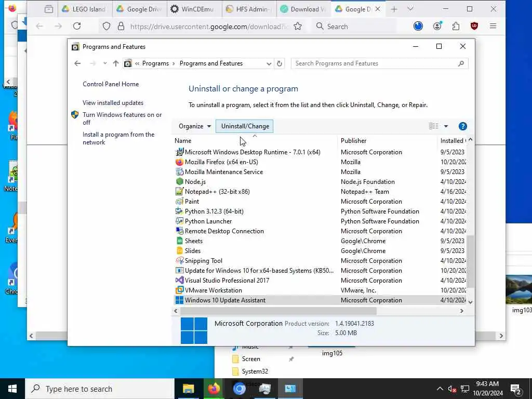This screenshot has width=532, height=399.
Task: Click the list scroll-down arrow
Action: tap(470, 302)
